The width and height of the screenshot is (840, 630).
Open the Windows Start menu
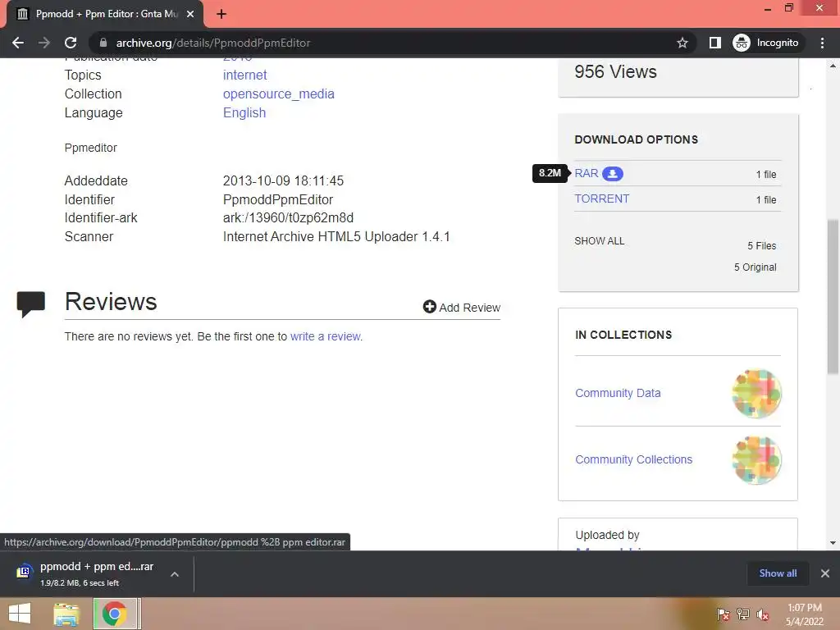(x=20, y=614)
